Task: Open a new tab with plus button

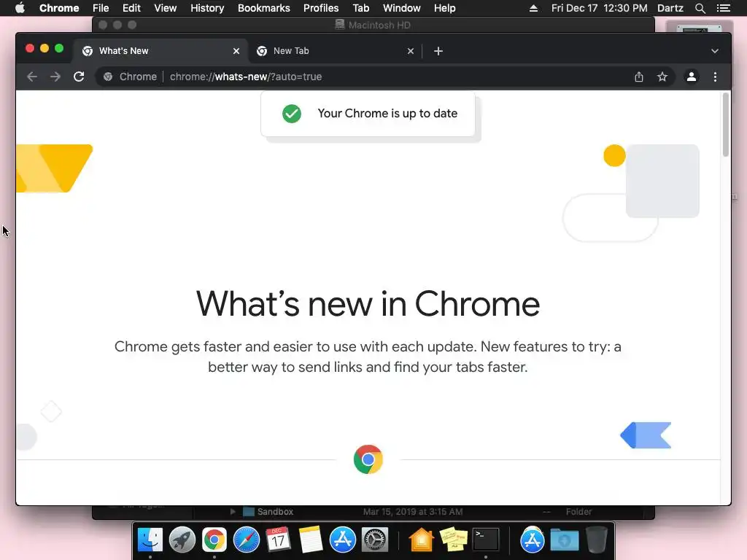Action: (438, 51)
